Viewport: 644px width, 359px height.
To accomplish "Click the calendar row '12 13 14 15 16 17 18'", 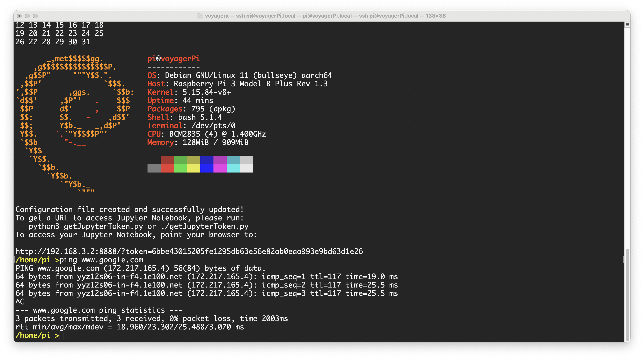I will coord(60,25).
